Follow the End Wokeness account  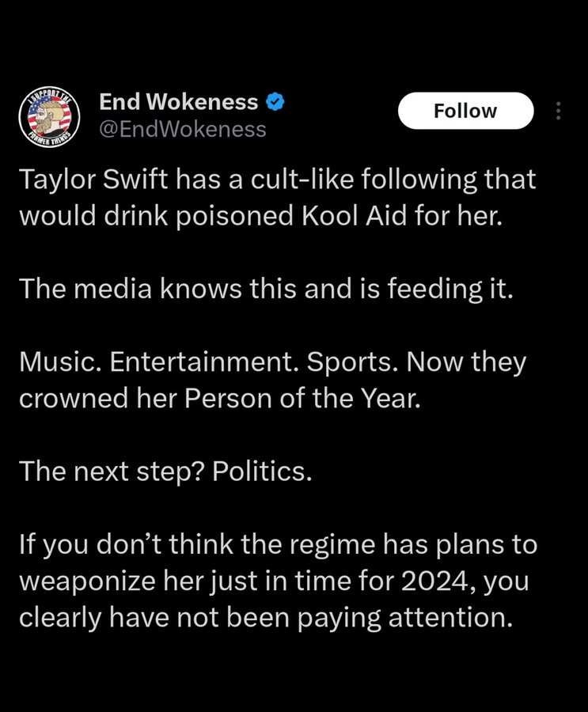tap(466, 111)
